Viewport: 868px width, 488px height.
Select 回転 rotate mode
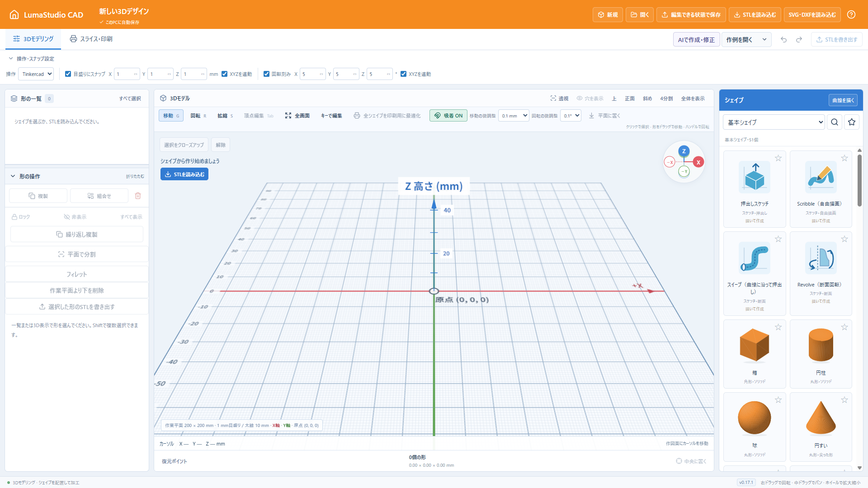(x=198, y=116)
